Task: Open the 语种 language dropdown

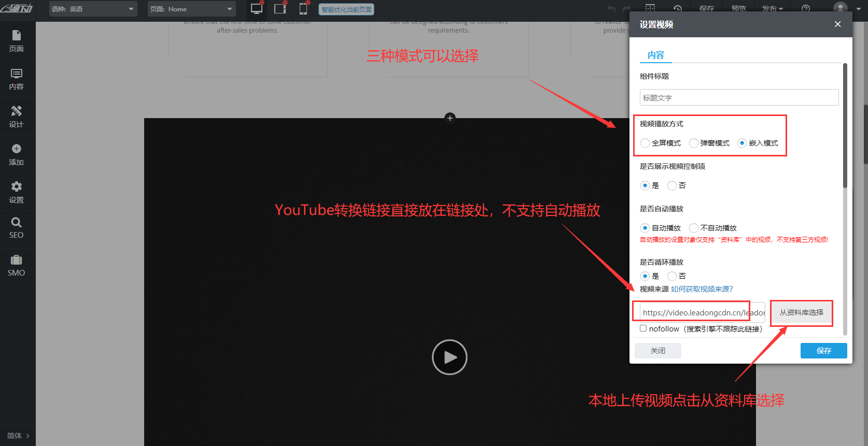Action: (93, 9)
